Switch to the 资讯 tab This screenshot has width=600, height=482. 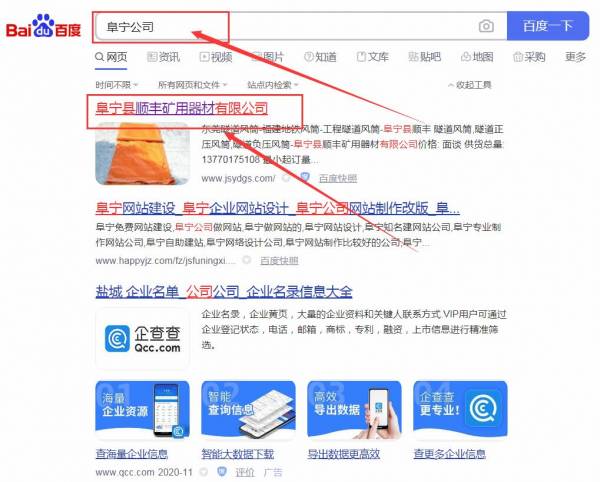pyautogui.click(x=163, y=57)
